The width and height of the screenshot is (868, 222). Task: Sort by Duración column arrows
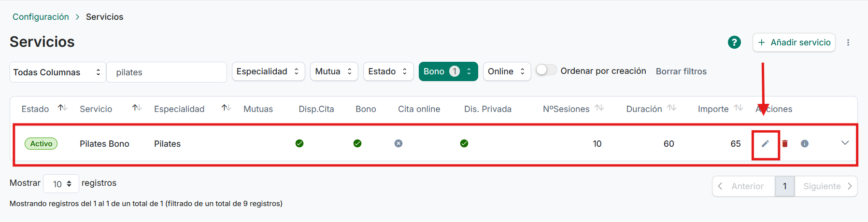click(671, 108)
